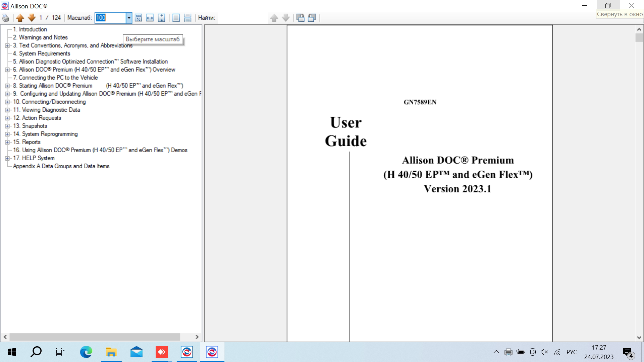
Task: Click the Найти search input field
Action: [243, 18]
